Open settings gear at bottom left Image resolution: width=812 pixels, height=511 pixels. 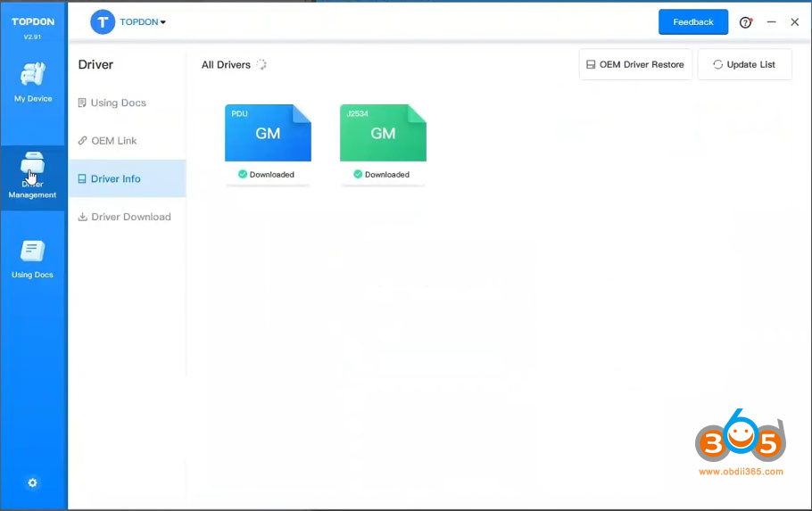(33, 482)
